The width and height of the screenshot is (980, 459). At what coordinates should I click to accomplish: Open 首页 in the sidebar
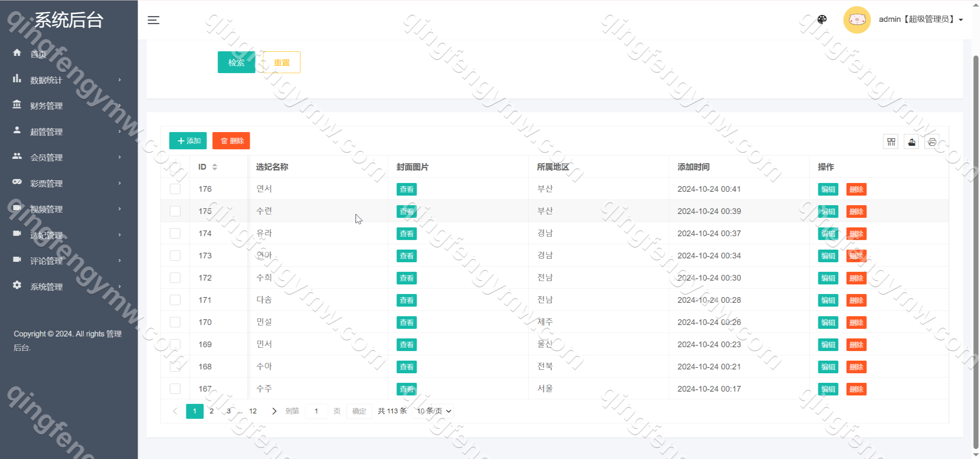38,54
